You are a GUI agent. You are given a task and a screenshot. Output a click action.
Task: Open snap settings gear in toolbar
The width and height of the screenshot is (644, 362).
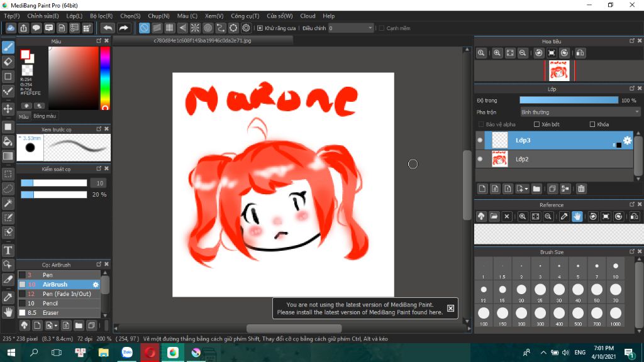[246, 28]
